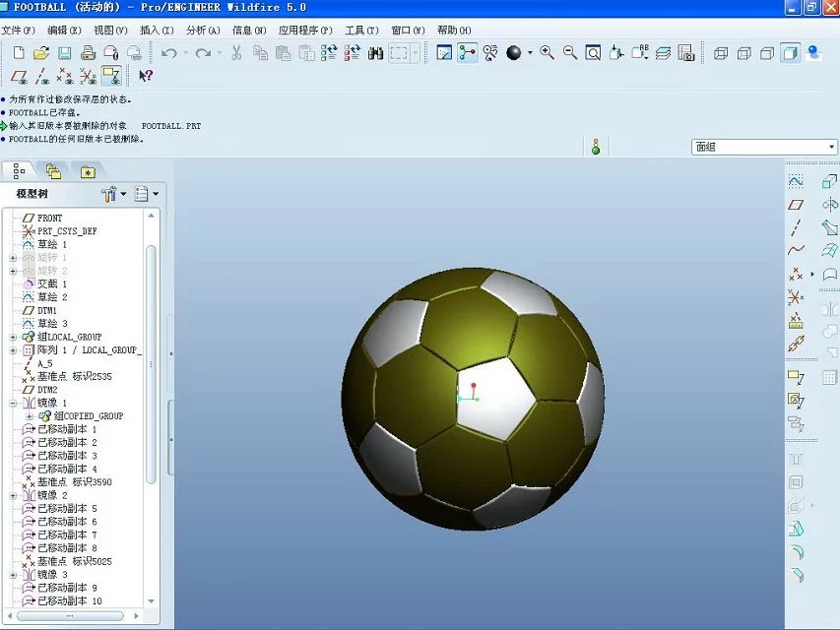Click the Zoom In magnifier icon

(547, 52)
